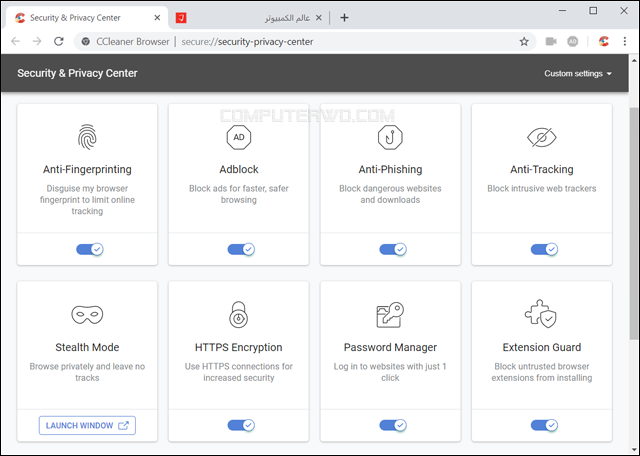Click the Anti-Fingerprinting fingerprint icon

click(x=87, y=137)
